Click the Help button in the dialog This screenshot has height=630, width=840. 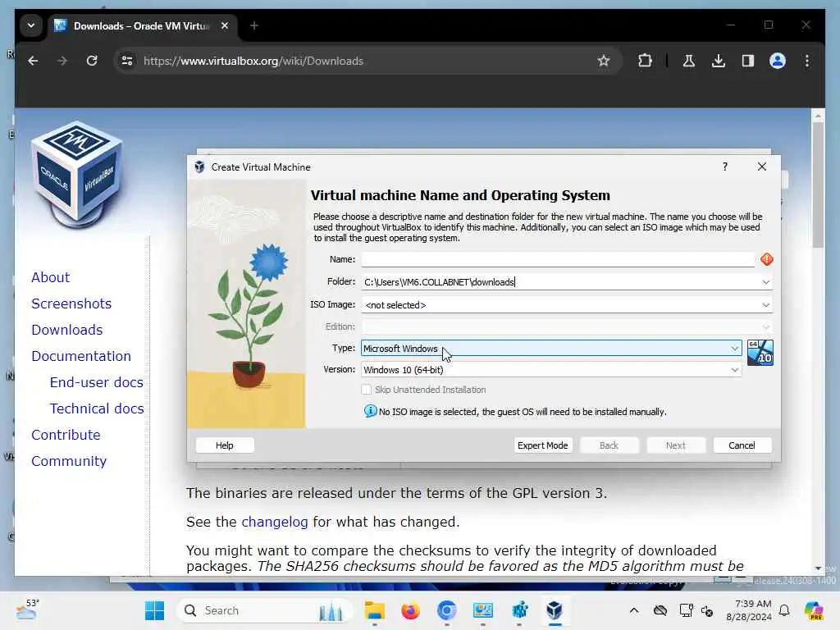pyautogui.click(x=225, y=445)
